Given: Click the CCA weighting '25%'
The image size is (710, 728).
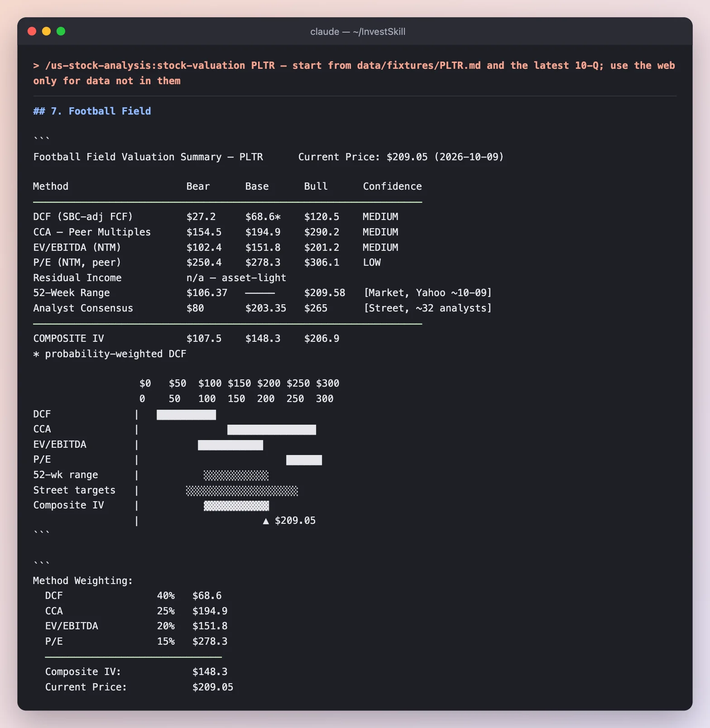Looking at the screenshot, I should point(166,611).
